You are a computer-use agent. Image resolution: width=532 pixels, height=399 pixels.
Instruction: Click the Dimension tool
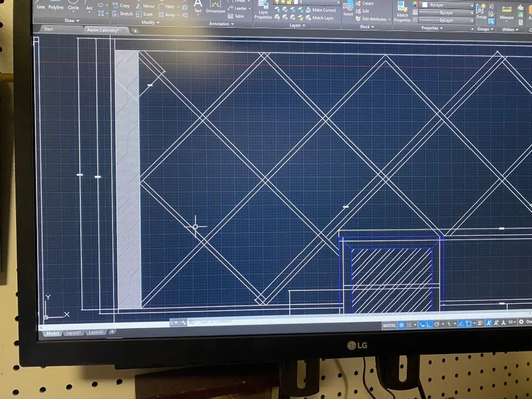pos(216,7)
